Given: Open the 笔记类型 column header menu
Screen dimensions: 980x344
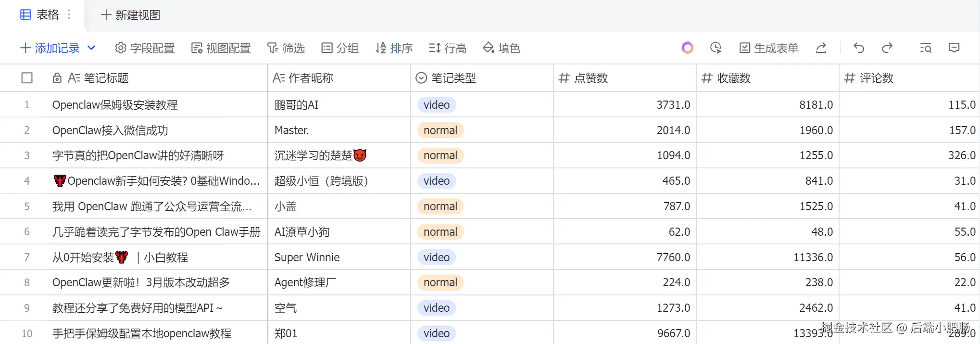Looking at the screenshot, I should (453, 78).
